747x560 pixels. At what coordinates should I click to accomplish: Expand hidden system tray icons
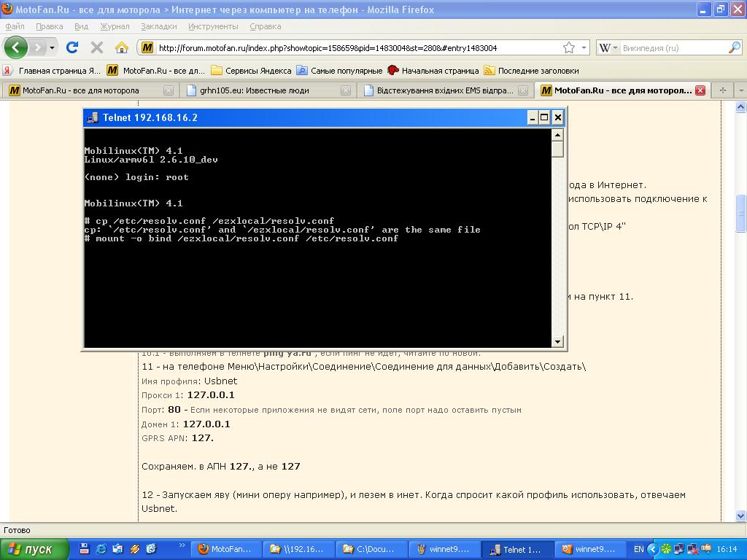coord(653,550)
